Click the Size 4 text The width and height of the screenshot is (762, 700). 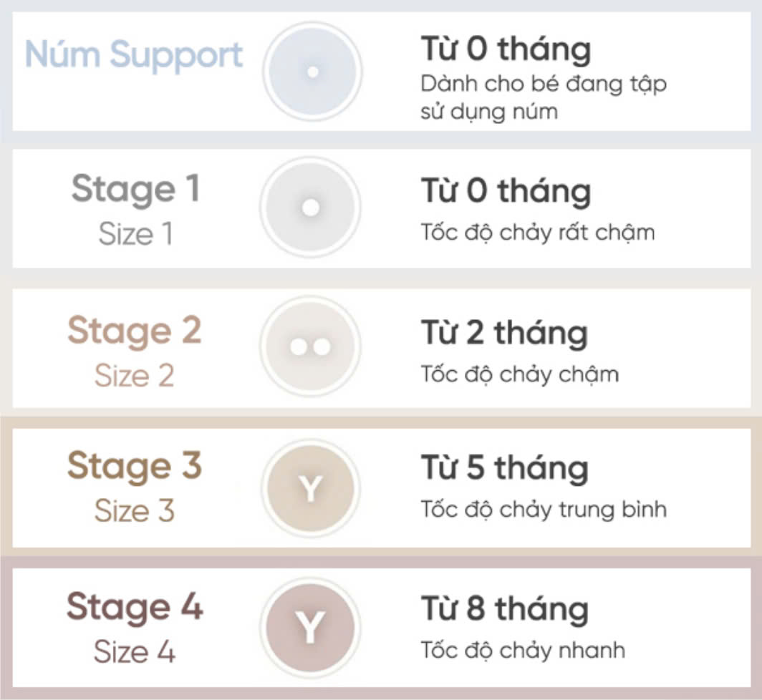135,651
